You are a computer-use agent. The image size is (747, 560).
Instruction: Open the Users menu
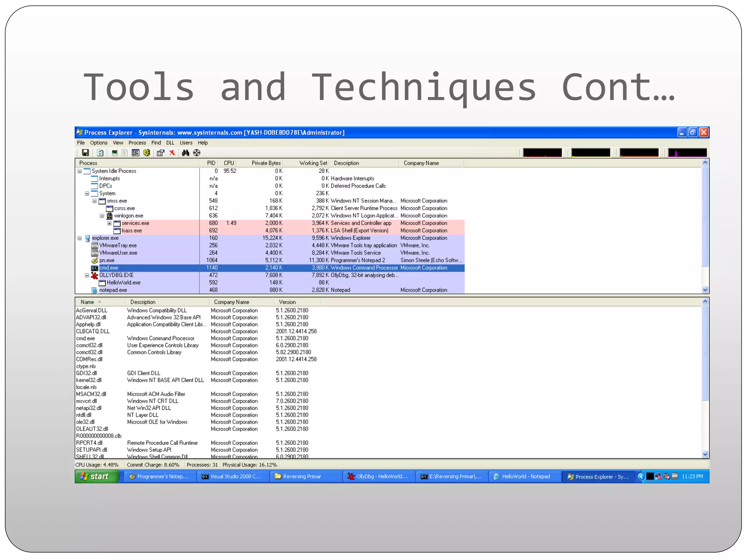[186, 143]
